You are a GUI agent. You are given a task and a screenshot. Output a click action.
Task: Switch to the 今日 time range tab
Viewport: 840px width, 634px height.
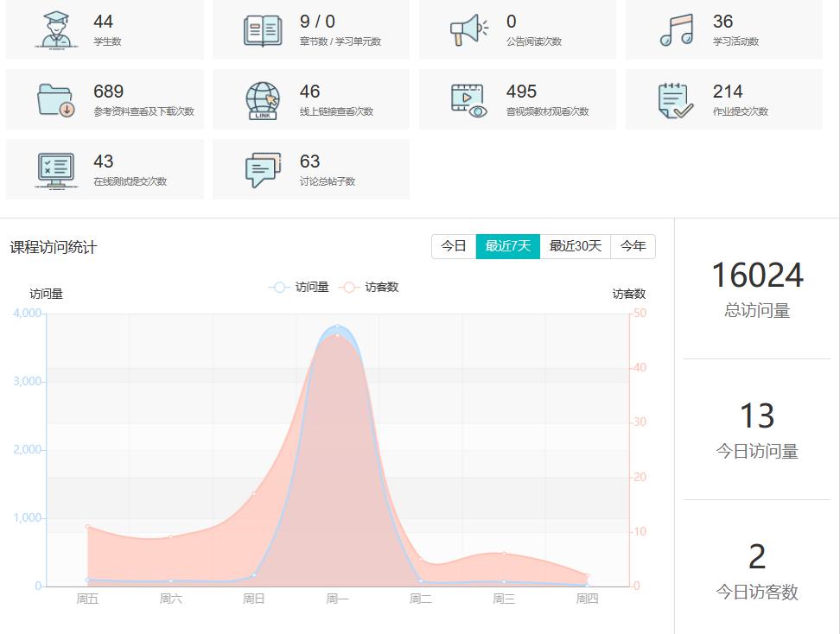pyautogui.click(x=455, y=246)
